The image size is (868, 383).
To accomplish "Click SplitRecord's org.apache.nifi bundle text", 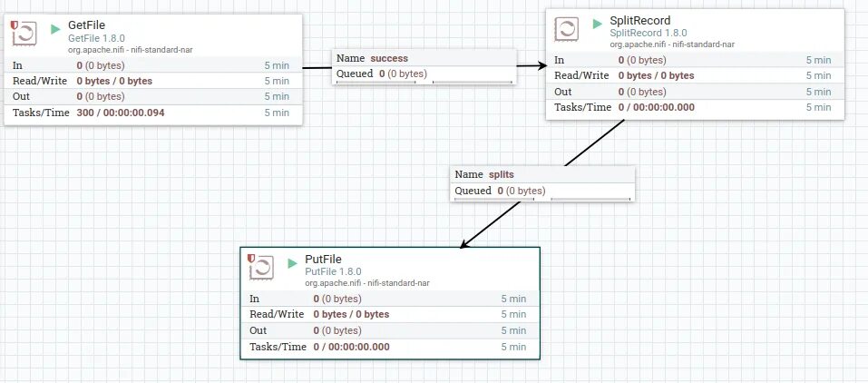I will tap(672, 44).
